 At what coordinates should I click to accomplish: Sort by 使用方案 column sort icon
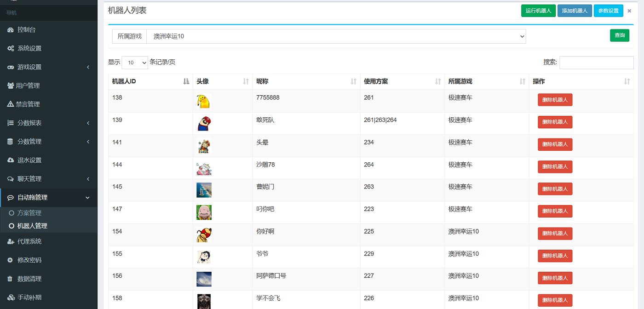click(438, 81)
